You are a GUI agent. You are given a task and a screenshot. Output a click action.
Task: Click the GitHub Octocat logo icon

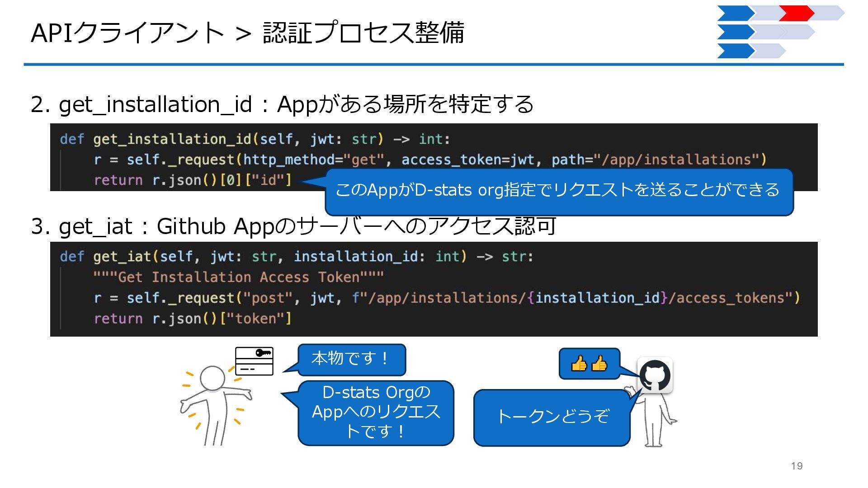click(655, 375)
